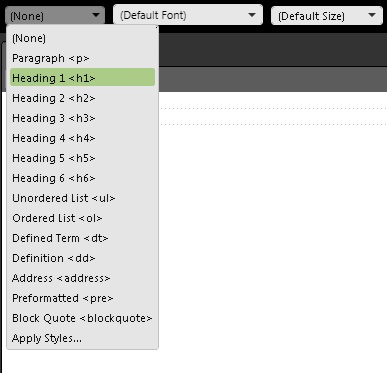Open the (None) style dropdown
Screen dimensions: 387x373
(x=55, y=15)
